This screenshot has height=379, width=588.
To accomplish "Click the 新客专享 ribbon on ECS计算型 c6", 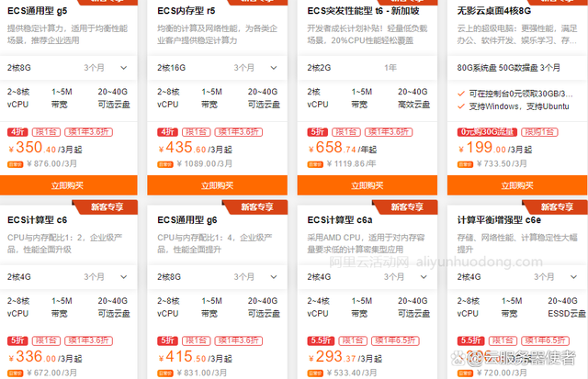I will 107,206.
